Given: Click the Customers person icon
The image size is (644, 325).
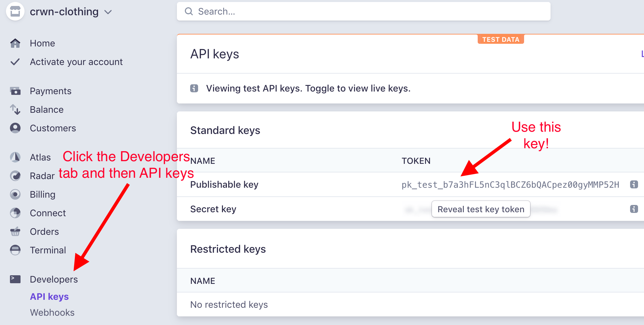Looking at the screenshot, I should [15, 128].
